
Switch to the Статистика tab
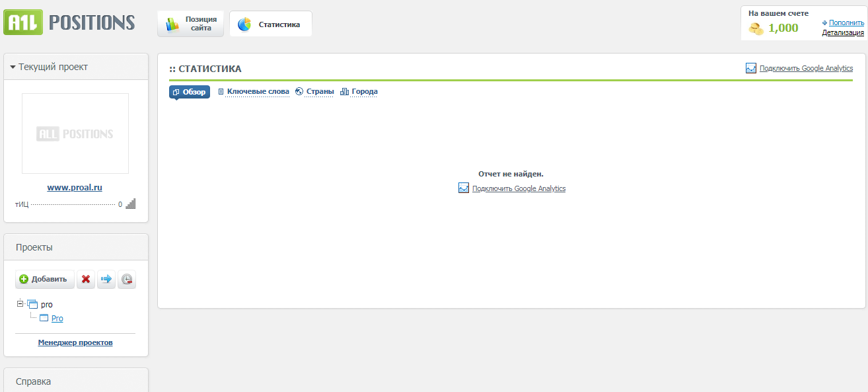(x=270, y=24)
